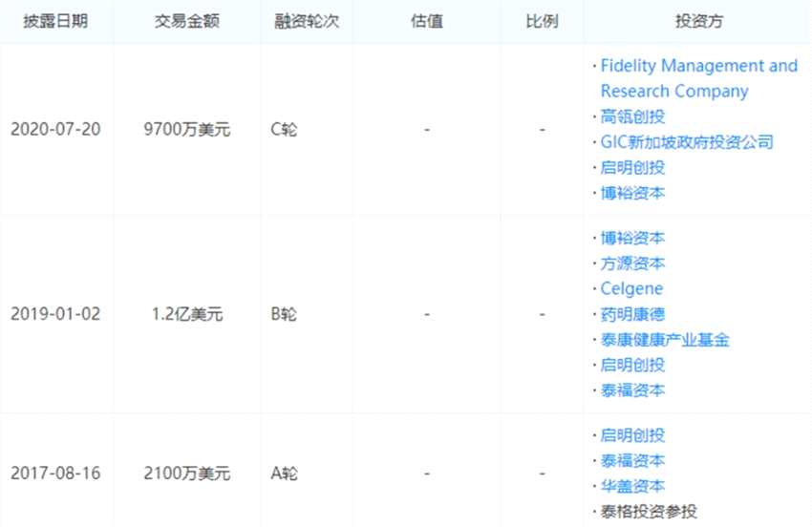Select the 1.2亿美元 amount cell
This screenshot has height=527, width=812.
[x=187, y=314]
